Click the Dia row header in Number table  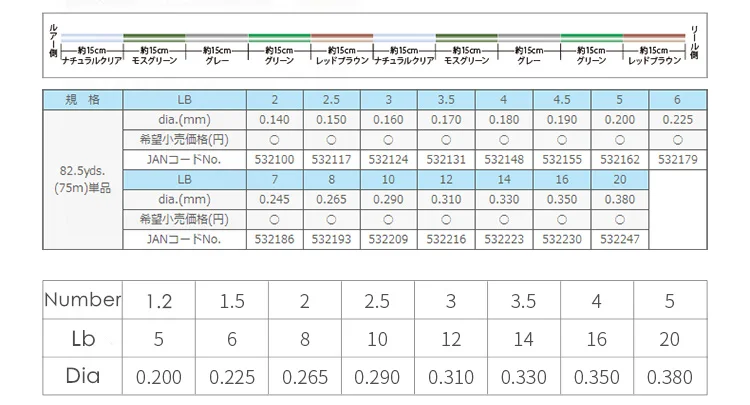coord(83,376)
